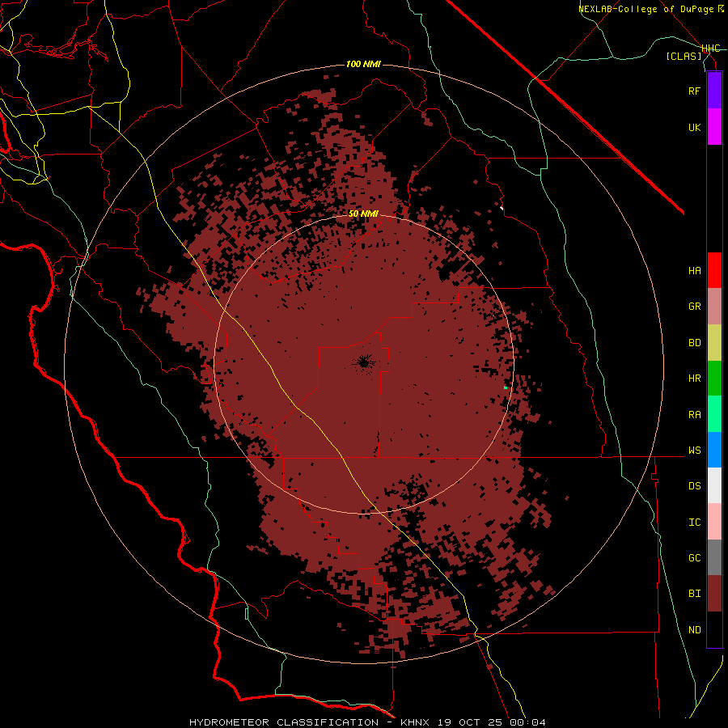The image size is (728, 728).
Task: Pick the HR green legend swatch
Action: tap(714, 379)
